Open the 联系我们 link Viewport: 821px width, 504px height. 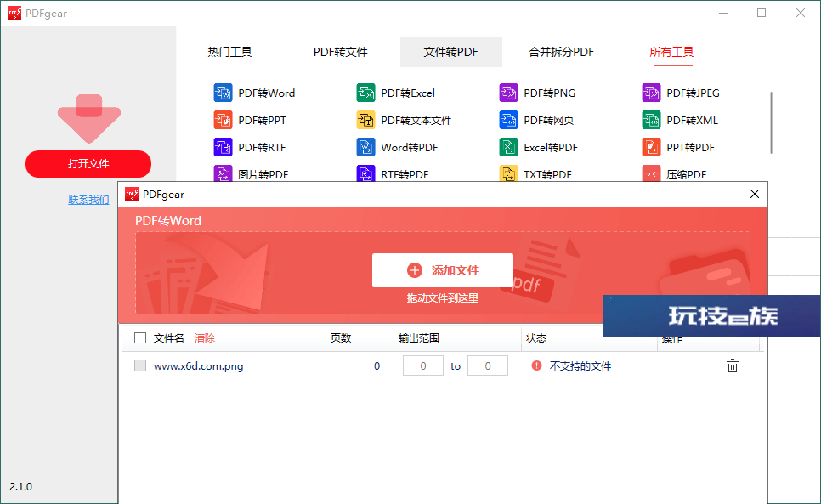tap(88, 200)
